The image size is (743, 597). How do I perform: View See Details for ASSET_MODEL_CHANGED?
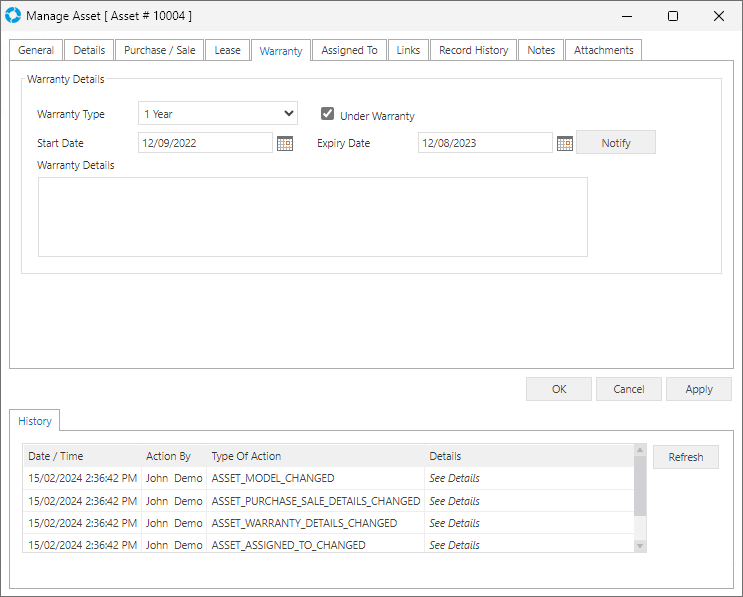[x=454, y=479]
